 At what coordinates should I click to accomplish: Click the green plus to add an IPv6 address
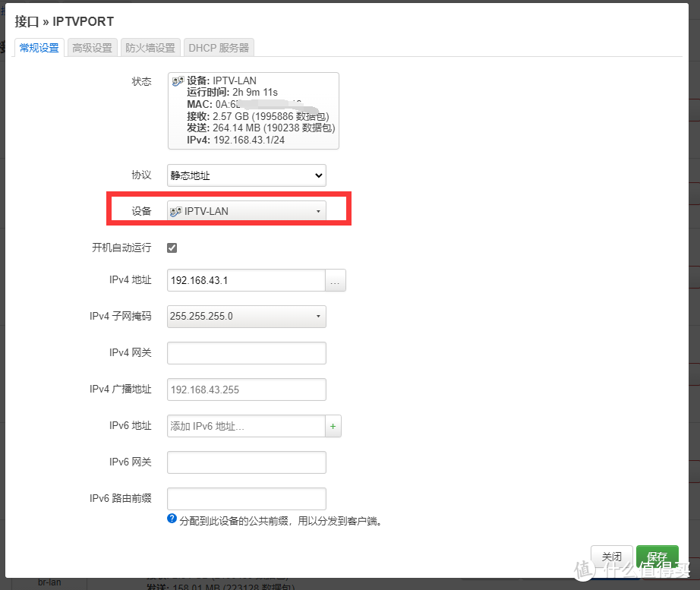(x=333, y=426)
